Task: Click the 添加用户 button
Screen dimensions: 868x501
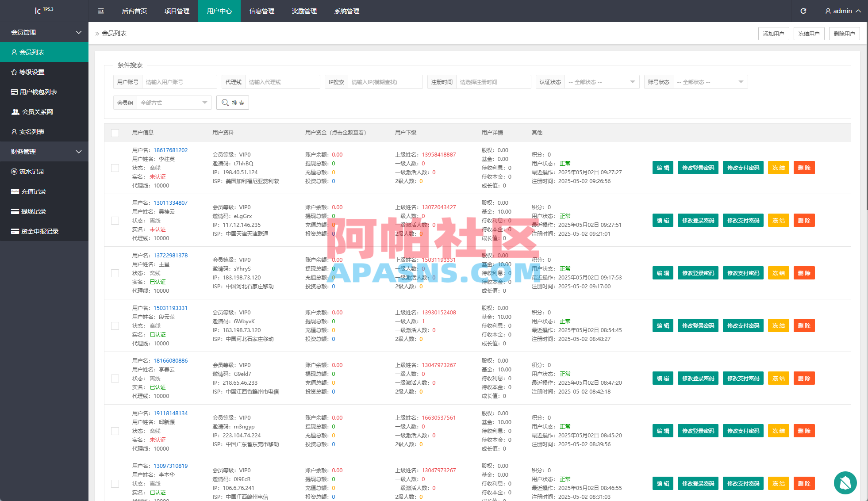Action: click(x=773, y=33)
